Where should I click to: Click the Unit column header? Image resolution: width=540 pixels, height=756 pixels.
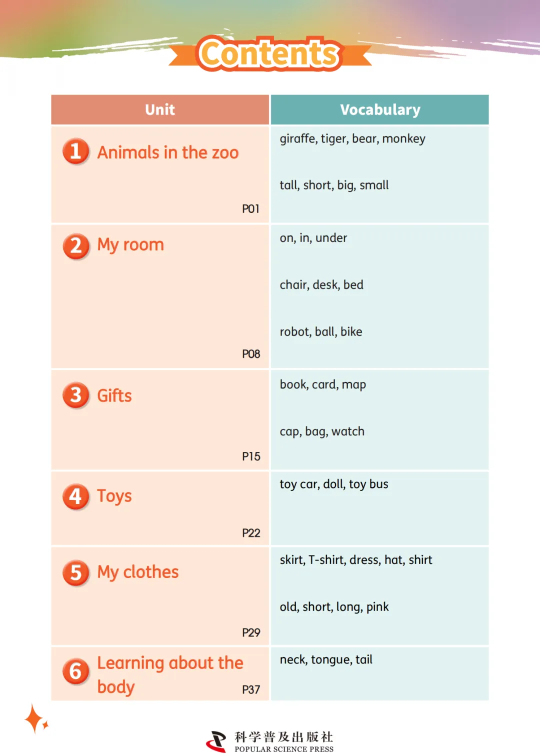pos(160,109)
